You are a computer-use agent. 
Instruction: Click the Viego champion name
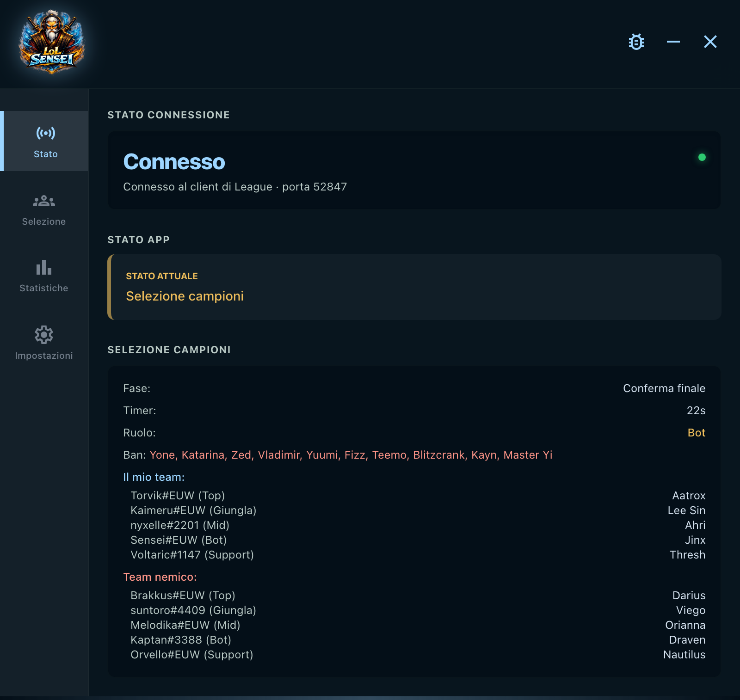click(x=691, y=610)
